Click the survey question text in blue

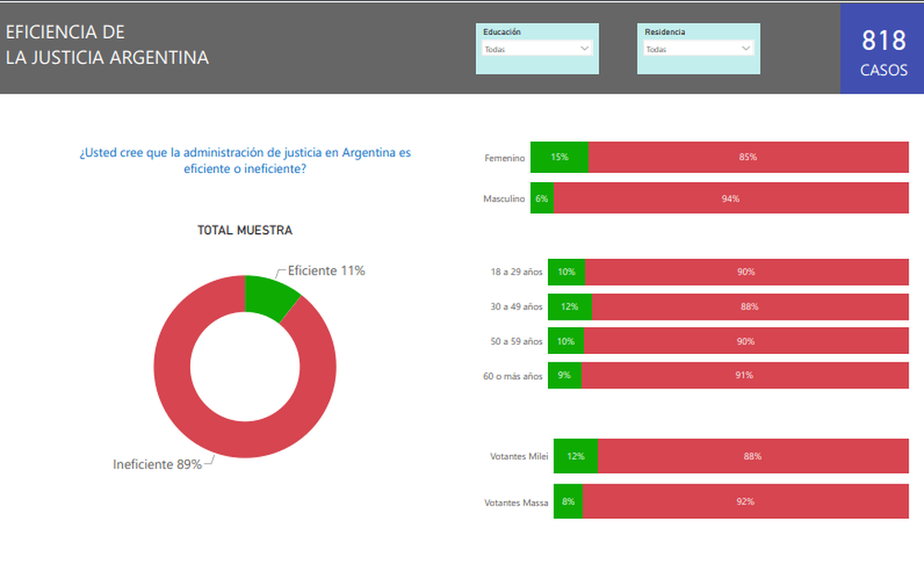coord(245,160)
